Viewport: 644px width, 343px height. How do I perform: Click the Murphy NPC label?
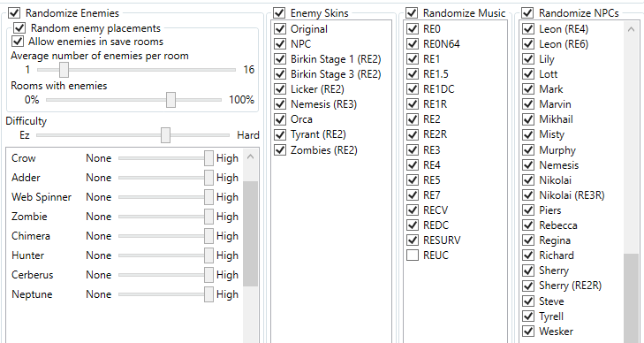(x=557, y=150)
